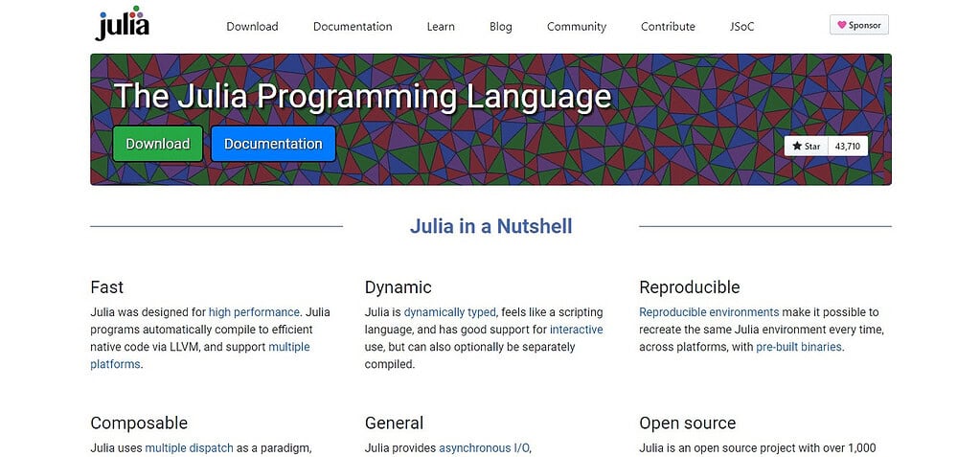Visit the Community nav link
This screenshot has height=457, width=980.
[577, 26]
